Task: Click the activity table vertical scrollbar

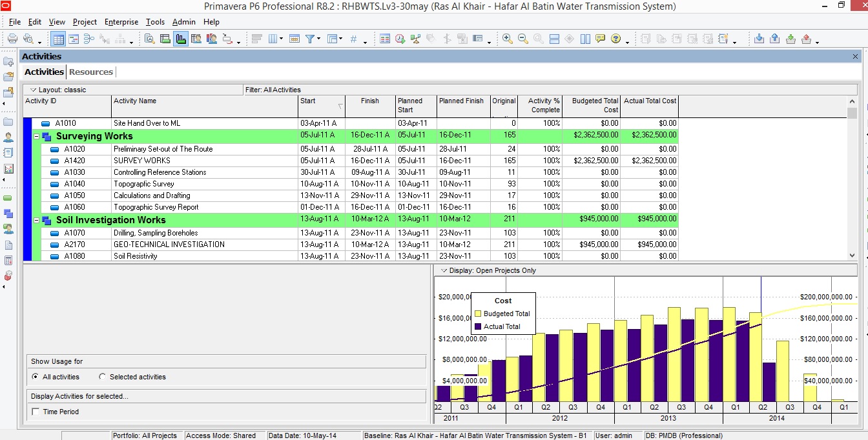Action: (852, 178)
